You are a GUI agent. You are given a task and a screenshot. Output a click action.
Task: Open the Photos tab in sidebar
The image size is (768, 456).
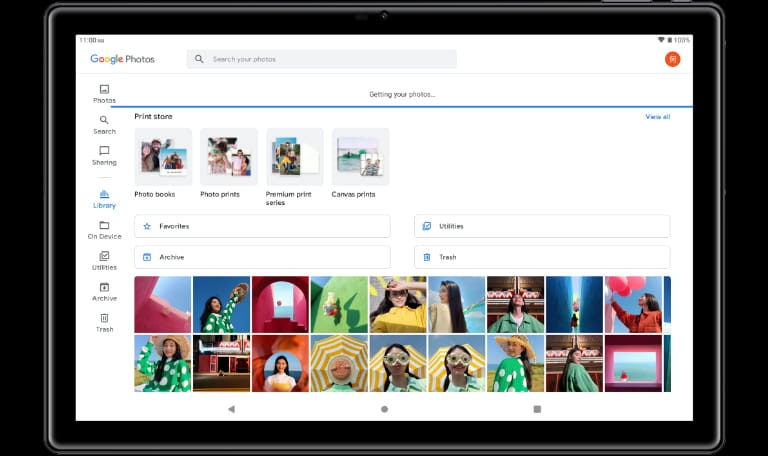click(104, 93)
